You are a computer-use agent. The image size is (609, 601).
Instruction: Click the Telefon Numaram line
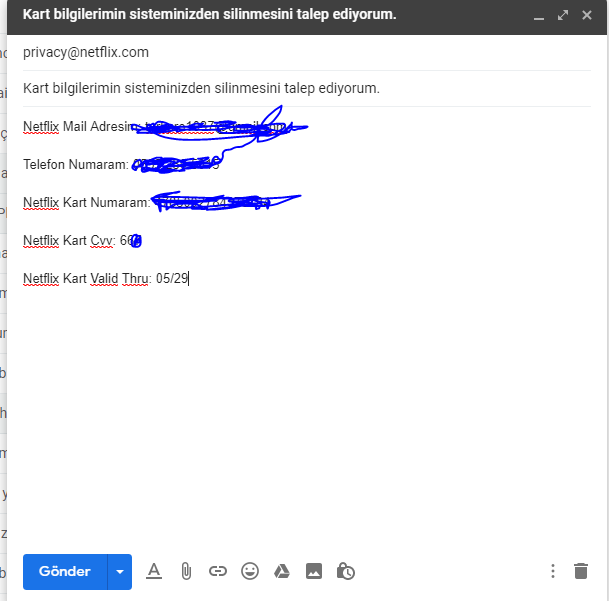[121, 164]
